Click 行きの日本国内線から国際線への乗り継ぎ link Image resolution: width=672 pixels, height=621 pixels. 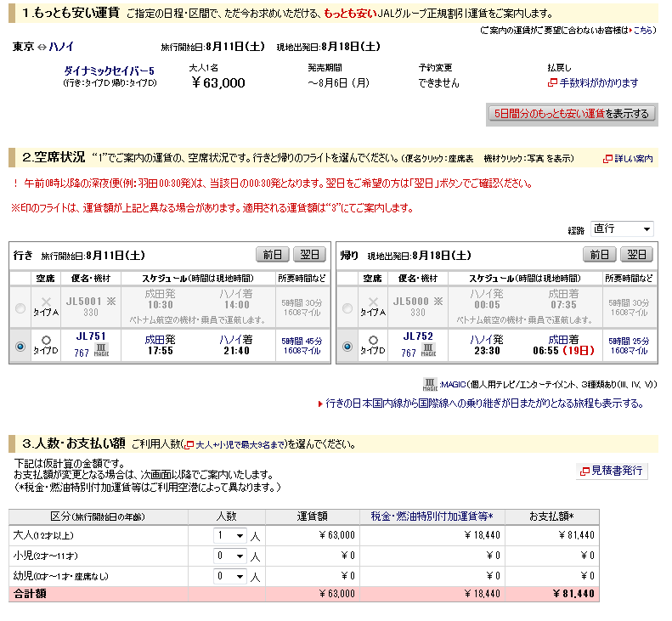pyautogui.click(x=484, y=404)
